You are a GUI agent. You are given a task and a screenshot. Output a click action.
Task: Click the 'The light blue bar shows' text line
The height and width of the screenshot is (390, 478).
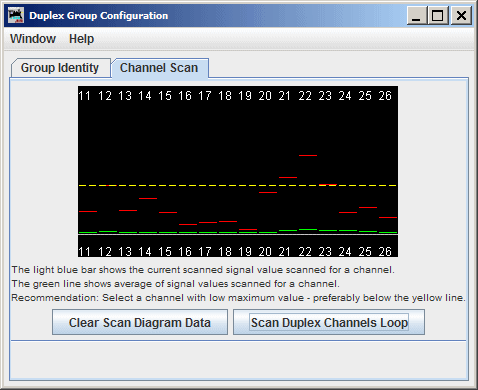point(203,270)
